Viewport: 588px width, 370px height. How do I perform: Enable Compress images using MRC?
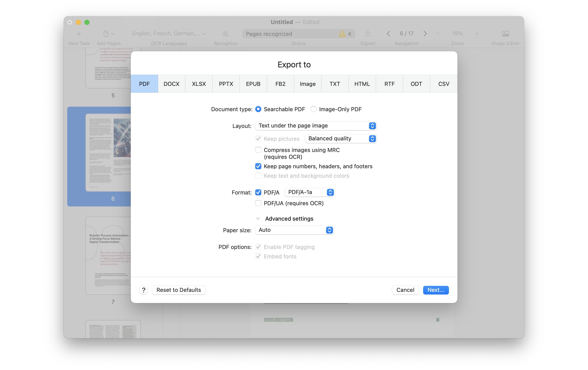(x=258, y=150)
